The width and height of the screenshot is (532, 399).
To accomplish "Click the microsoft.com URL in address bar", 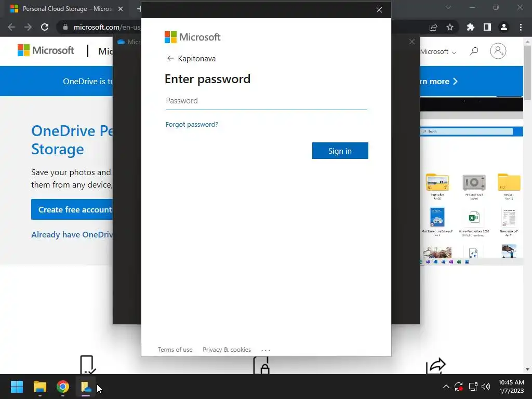I will coord(107,27).
